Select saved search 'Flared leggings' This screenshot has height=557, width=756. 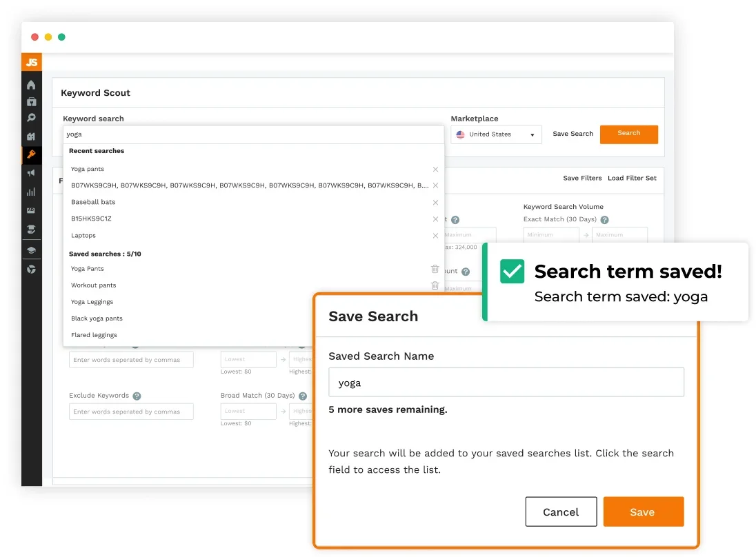pyautogui.click(x=94, y=335)
